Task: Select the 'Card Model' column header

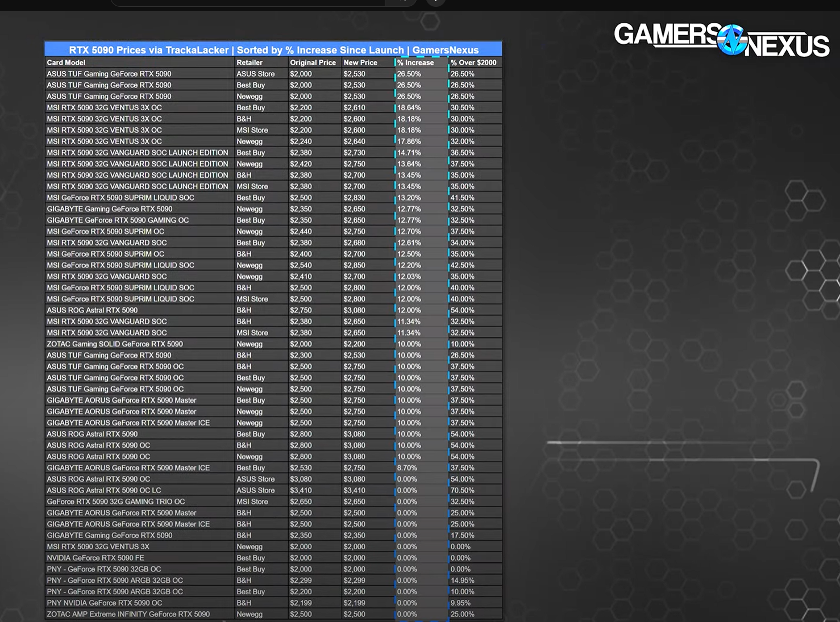Action: coord(66,62)
